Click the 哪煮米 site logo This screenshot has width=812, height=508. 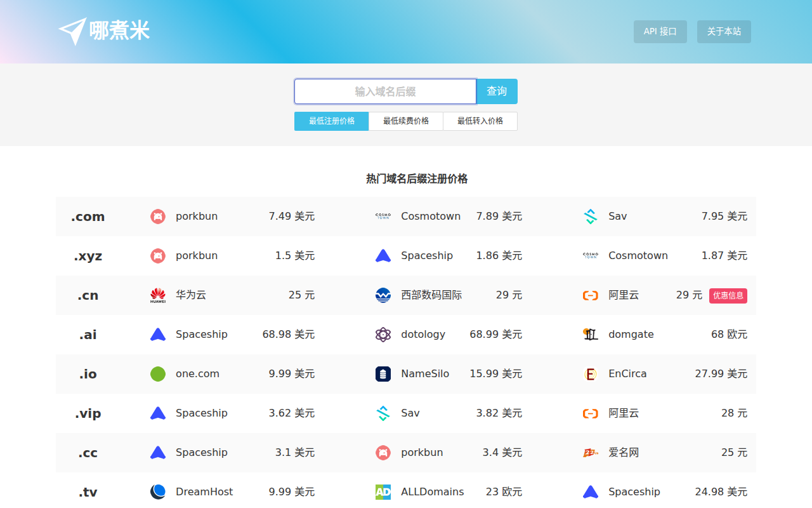pyautogui.click(x=104, y=31)
